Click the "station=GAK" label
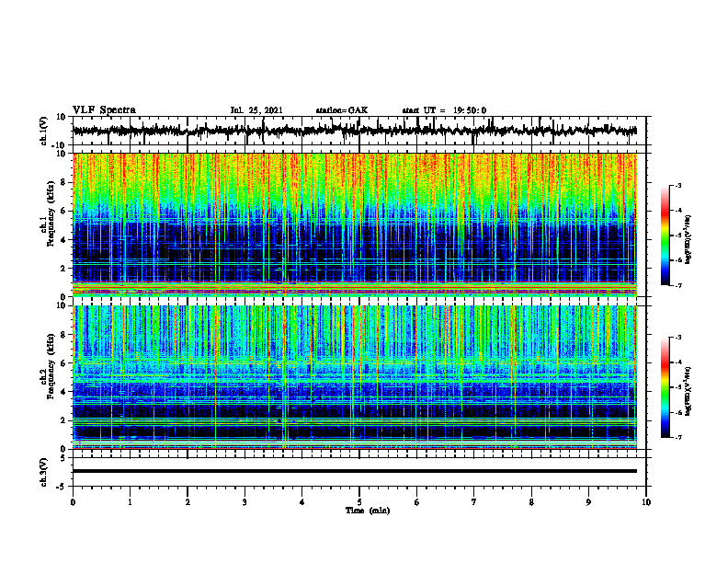Image resolution: width=728 pixels, height=563 pixels. coord(342,110)
